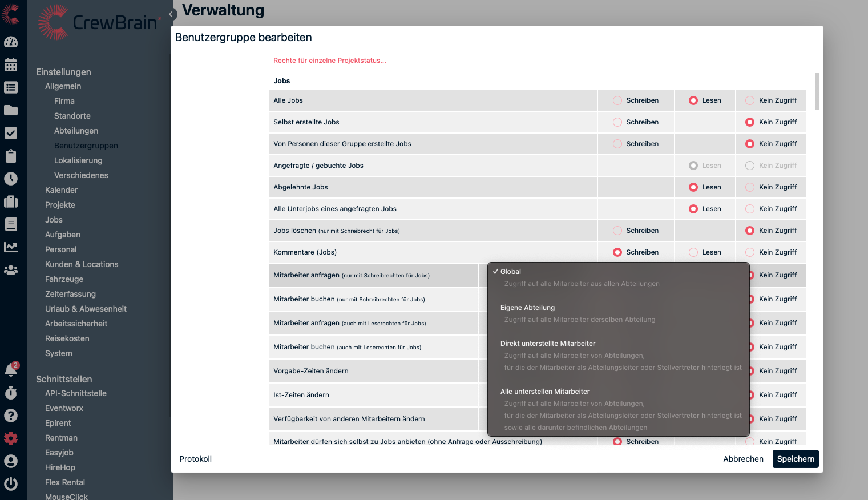Open the calendar icon in sidebar
This screenshot has height=500, width=868.
tap(11, 64)
